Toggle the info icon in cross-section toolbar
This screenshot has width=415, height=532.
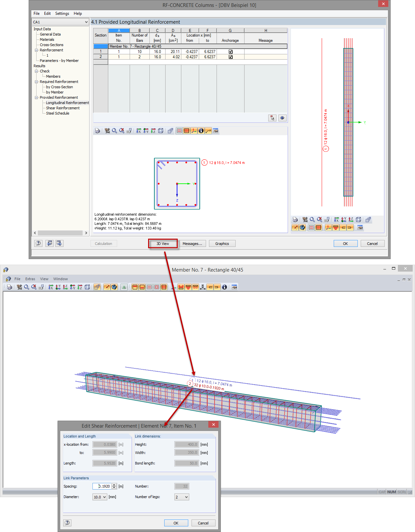pos(201,131)
